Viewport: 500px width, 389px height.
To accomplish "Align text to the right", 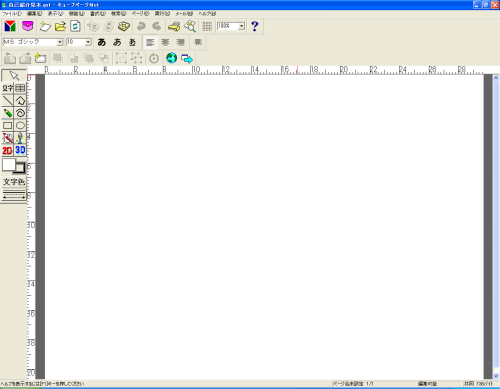I will [181, 42].
